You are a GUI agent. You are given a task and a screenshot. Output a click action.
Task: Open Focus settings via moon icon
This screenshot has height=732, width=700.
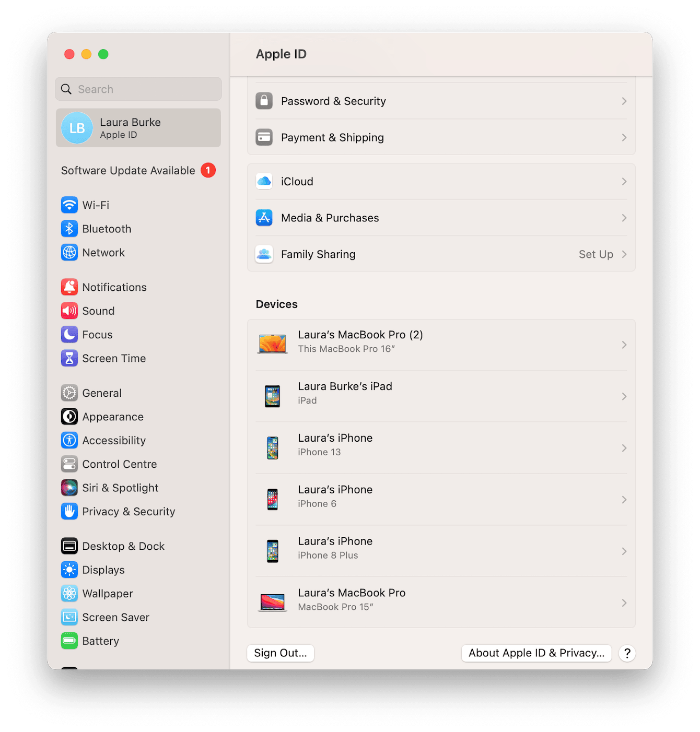69,335
